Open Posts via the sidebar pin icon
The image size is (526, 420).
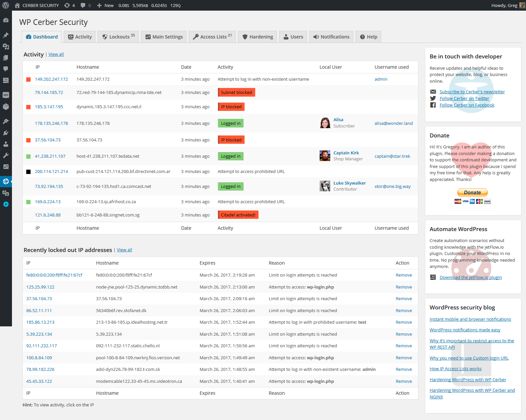pyautogui.click(x=6, y=35)
